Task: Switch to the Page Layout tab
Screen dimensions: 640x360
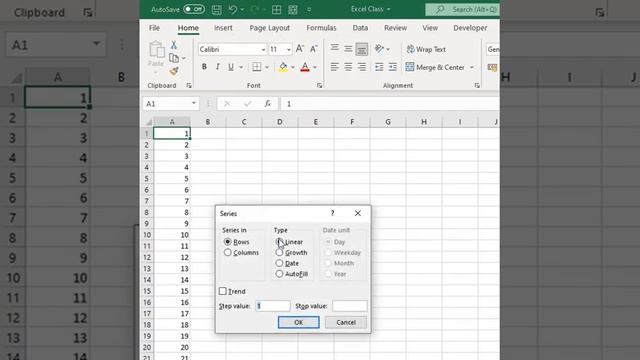Action: tap(269, 28)
